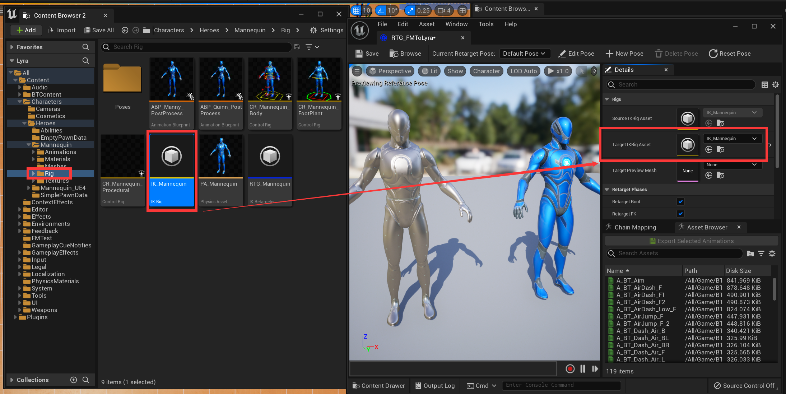Open the File menu
This screenshot has width=786, height=394.
tap(382, 24)
